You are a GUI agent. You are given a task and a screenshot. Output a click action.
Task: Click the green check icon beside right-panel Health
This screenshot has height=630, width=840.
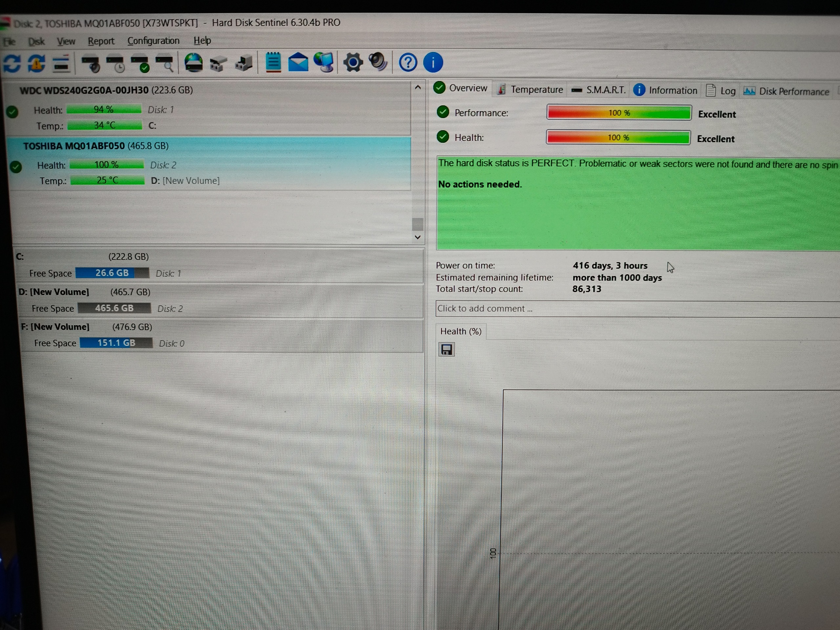click(x=443, y=137)
